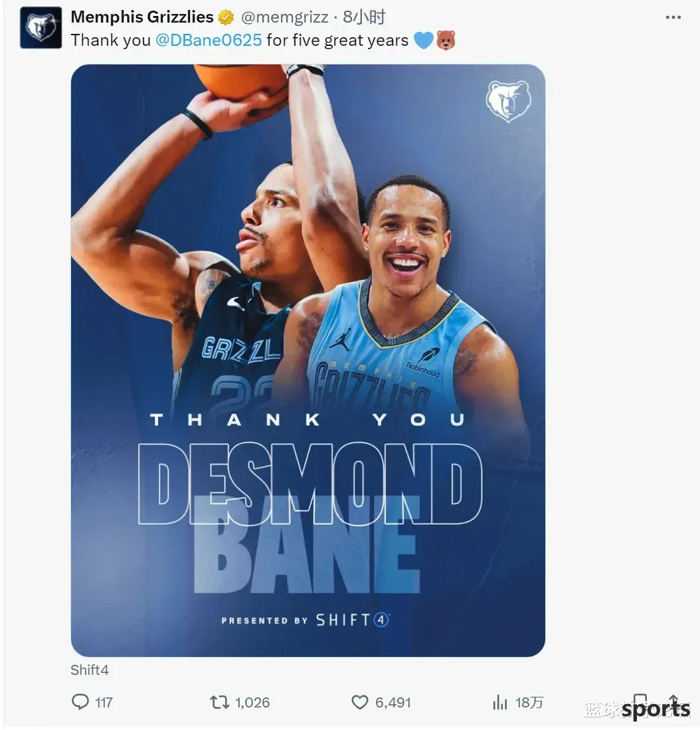Viewport: 700px width, 730px height.
Task: Open the Thank You Desmond Bane image
Action: point(307,360)
